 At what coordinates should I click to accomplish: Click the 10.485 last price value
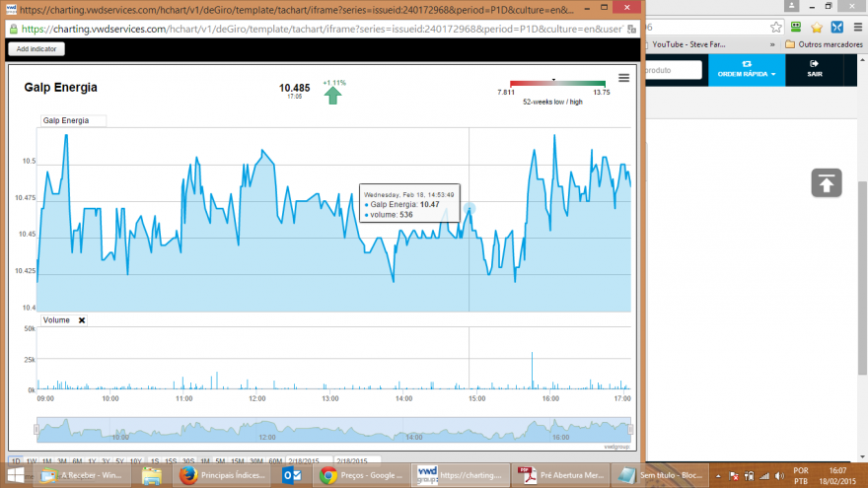(295, 88)
